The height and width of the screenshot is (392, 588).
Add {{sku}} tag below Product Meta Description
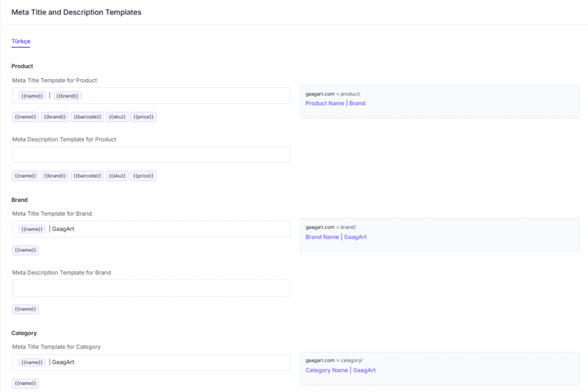117,176
